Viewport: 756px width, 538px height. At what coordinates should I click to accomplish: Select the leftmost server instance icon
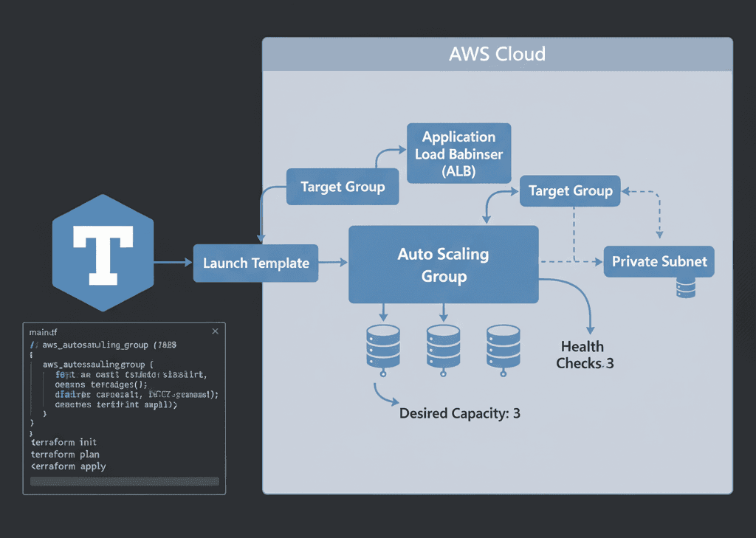click(382, 345)
